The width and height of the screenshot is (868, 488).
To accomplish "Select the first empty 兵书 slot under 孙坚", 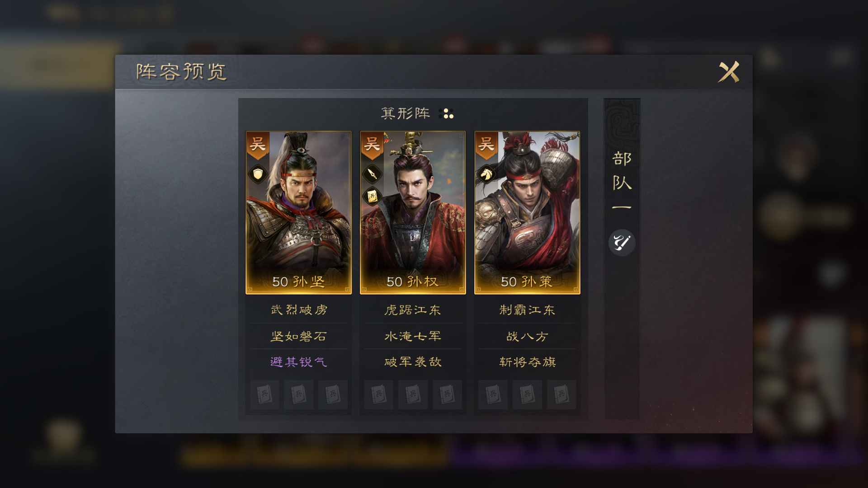I will tap(264, 394).
